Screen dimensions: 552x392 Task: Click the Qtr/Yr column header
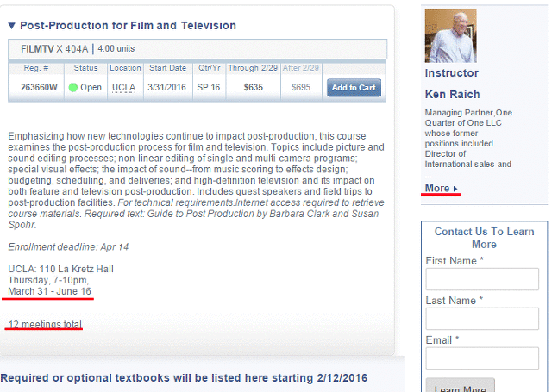(x=209, y=68)
